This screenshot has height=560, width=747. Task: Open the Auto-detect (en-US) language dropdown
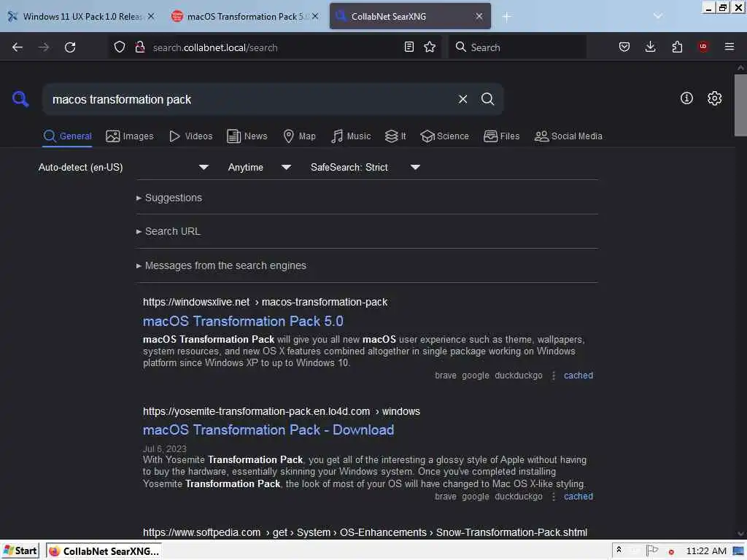123,167
